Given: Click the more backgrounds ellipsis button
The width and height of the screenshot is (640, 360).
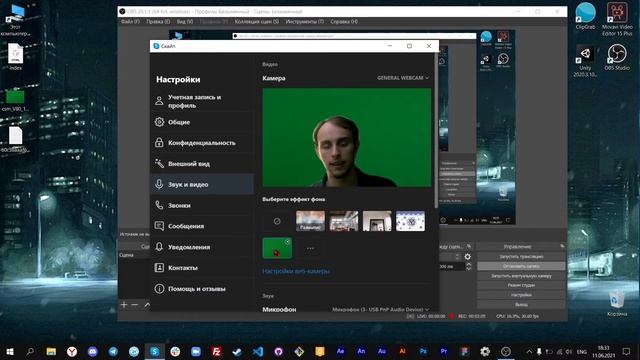Looking at the screenshot, I should tap(310, 248).
